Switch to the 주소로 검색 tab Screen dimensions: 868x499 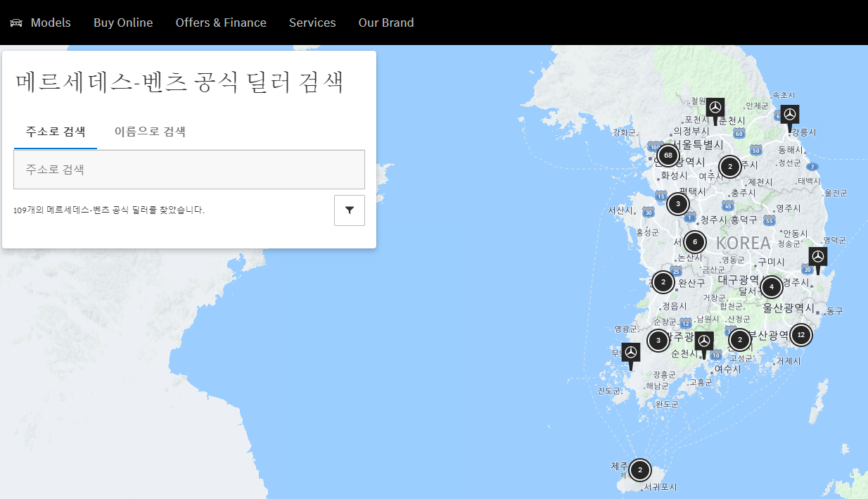click(x=56, y=132)
